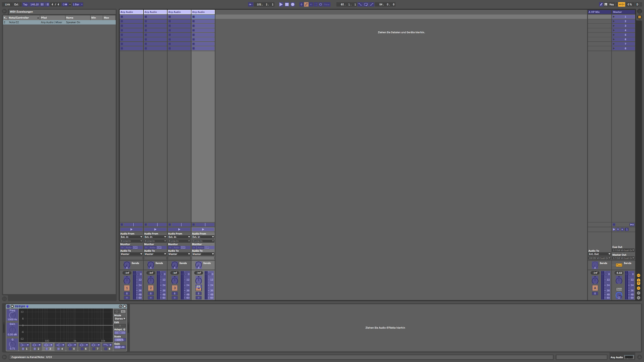Open the EQ Eight Stereo mode dropdown

coord(120,319)
